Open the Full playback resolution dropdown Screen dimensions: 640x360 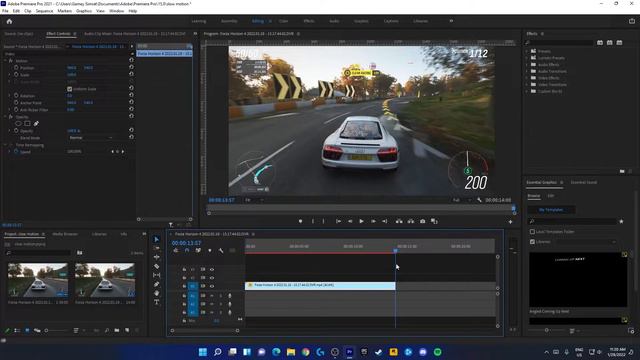click(462, 200)
